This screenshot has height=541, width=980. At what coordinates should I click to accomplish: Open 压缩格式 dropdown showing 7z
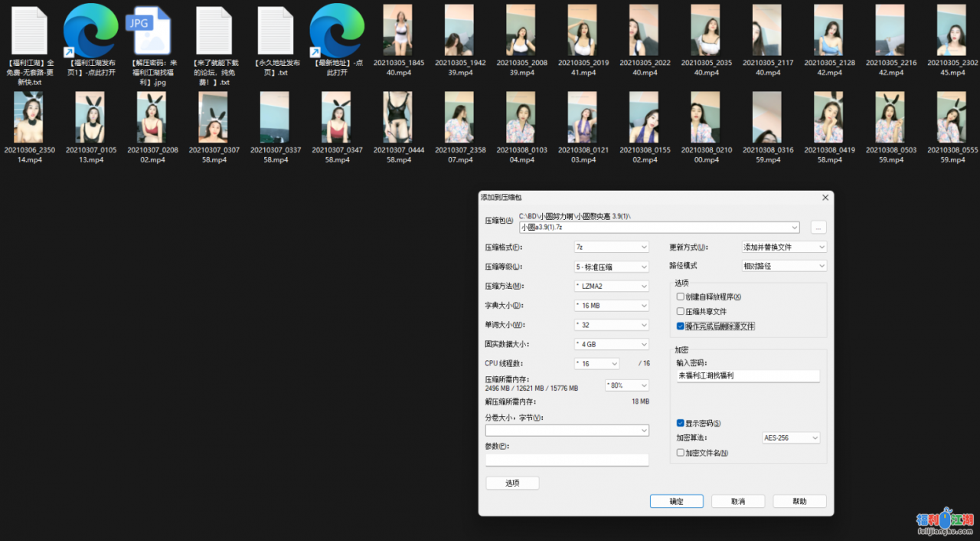(612, 248)
